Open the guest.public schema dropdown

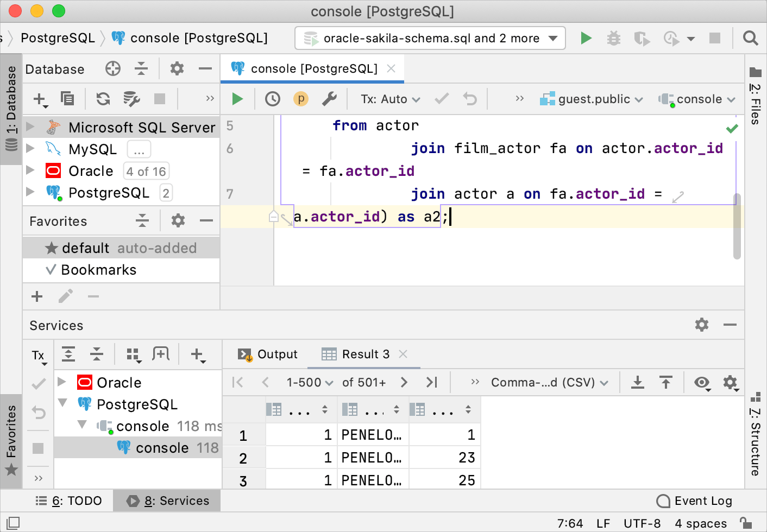[592, 99]
